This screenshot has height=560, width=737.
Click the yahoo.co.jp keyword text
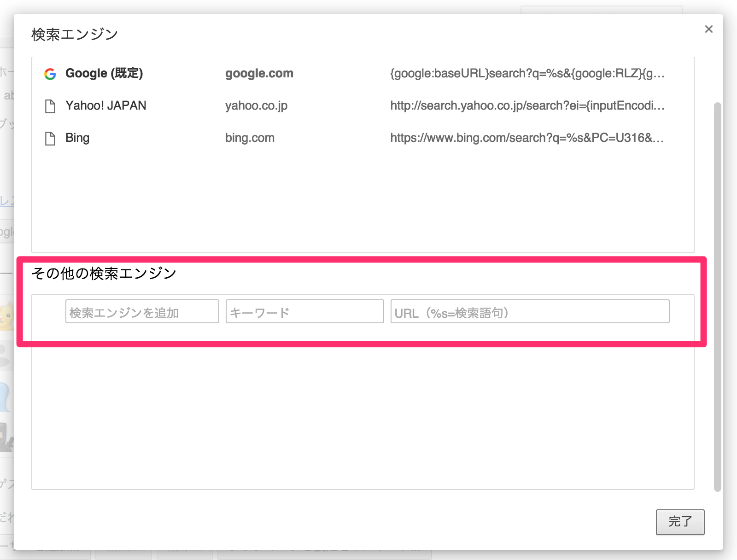click(x=256, y=105)
